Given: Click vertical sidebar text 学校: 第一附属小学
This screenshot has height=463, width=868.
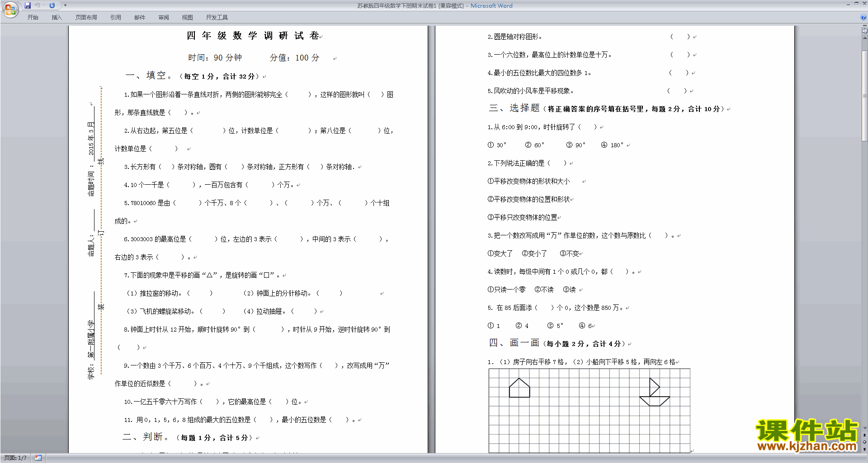Looking at the screenshot, I should 91,350.
